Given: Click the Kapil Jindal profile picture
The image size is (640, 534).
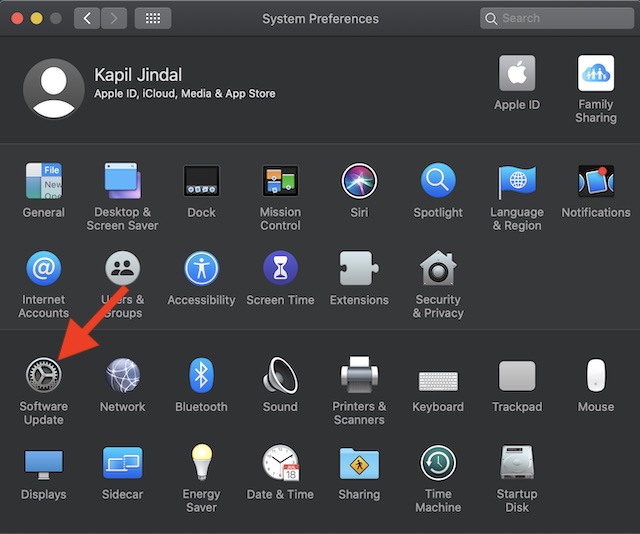Looking at the screenshot, I should tap(54, 89).
